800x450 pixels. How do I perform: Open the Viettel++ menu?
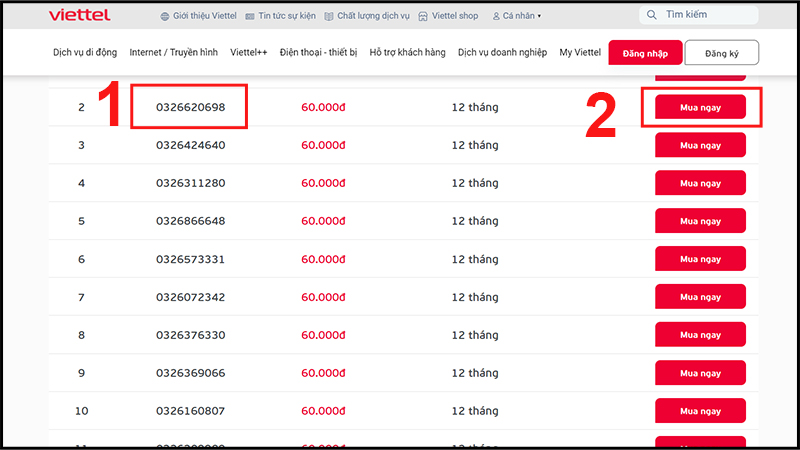click(248, 52)
